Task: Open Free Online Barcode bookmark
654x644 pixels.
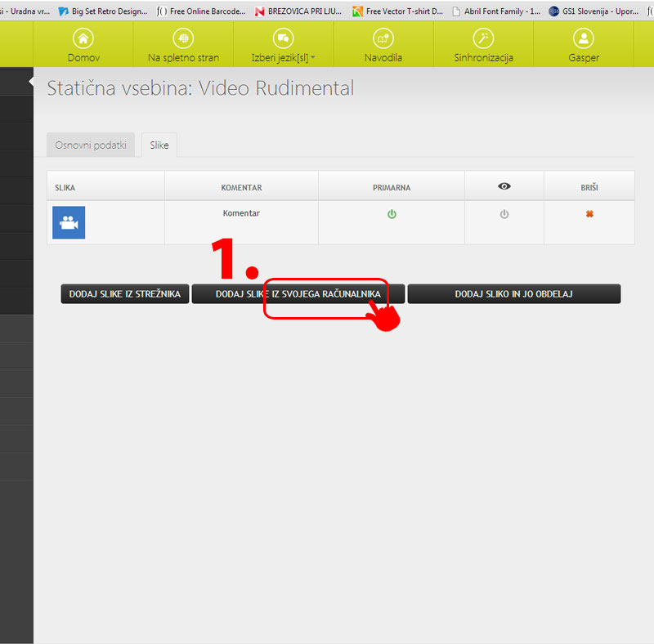Action: click(x=201, y=11)
